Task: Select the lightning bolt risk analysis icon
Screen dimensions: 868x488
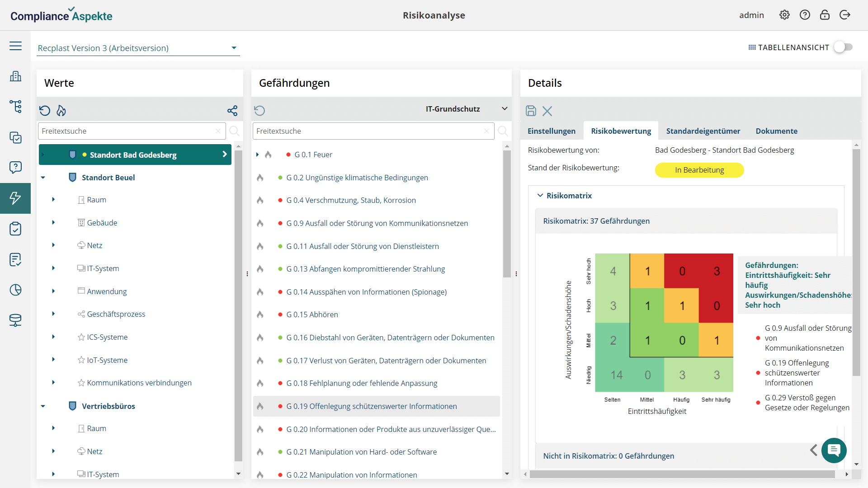Action: (x=15, y=198)
